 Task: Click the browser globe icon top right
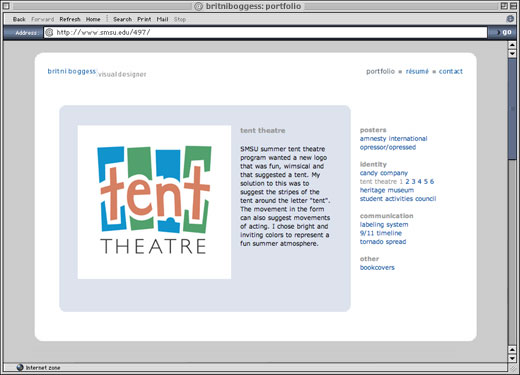click(510, 19)
